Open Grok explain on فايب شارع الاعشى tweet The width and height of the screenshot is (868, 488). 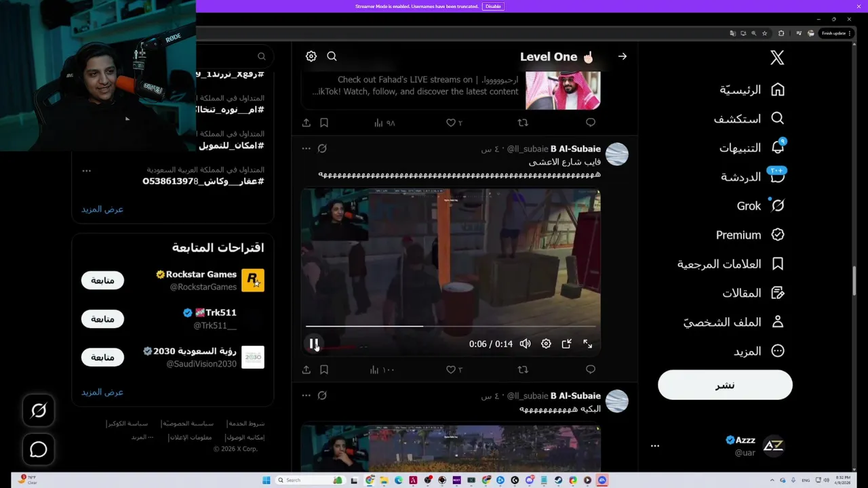322,148
